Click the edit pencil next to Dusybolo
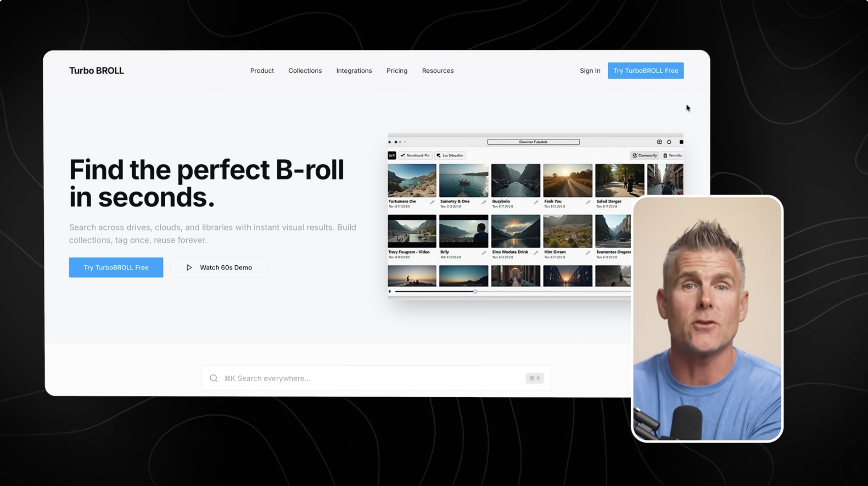The height and width of the screenshot is (486, 868). 536,202
